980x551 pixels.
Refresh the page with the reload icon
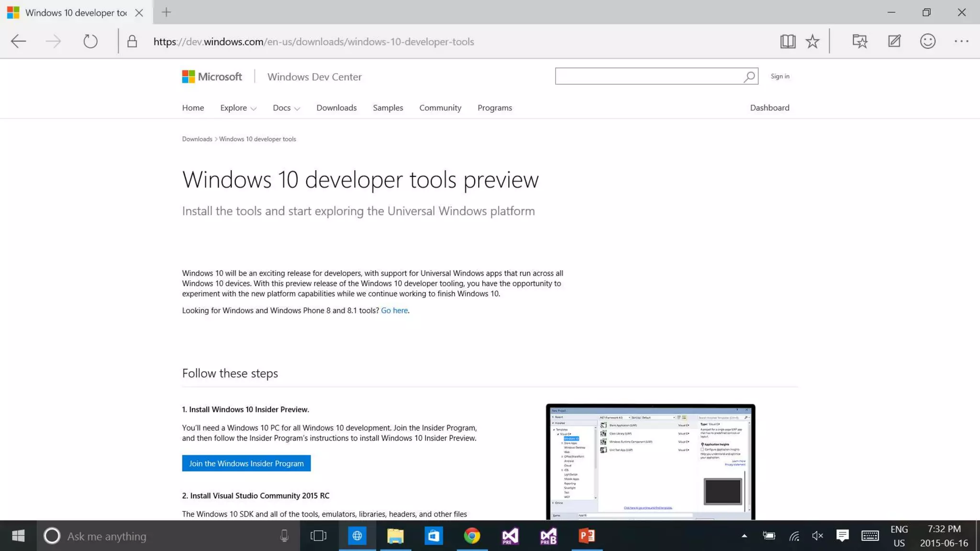click(x=90, y=41)
